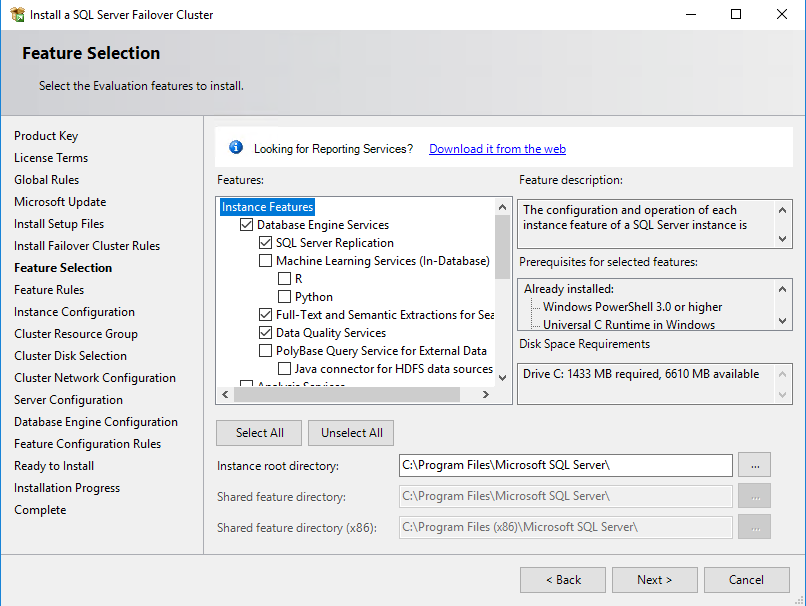
Task: Select Global Rules step in sidebar
Action: [46, 180]
